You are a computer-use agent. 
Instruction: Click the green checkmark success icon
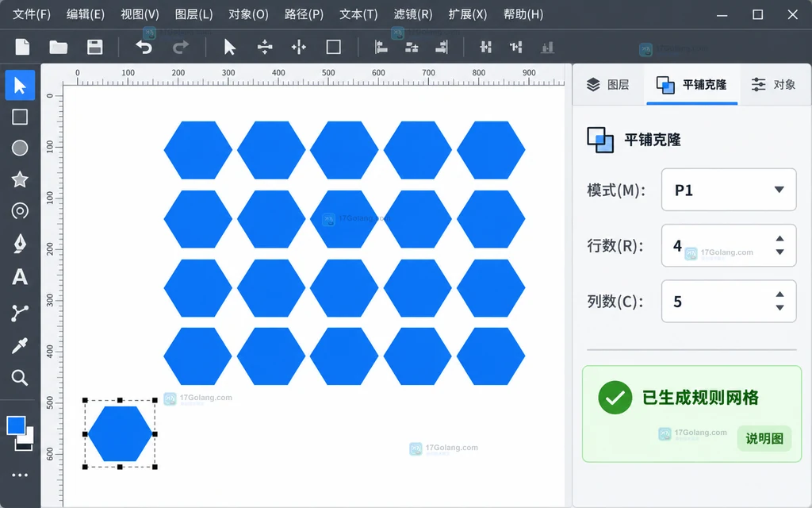[615, 398]
